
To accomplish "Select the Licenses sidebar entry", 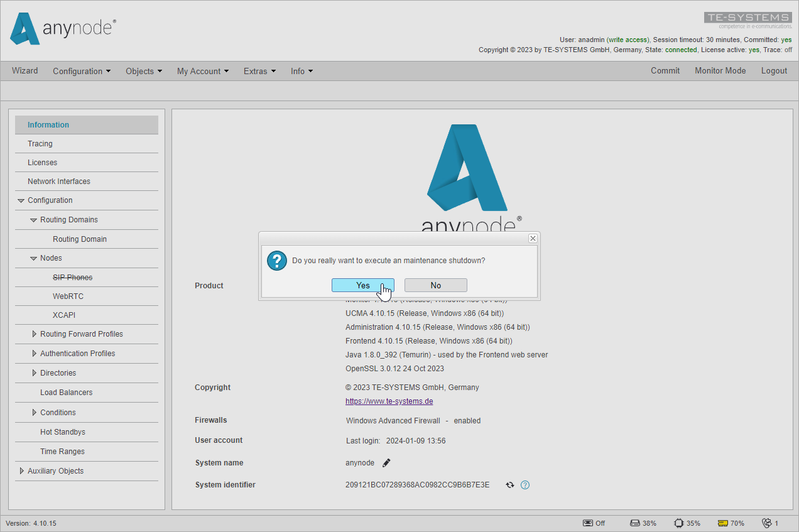I will pyautogui.click(x=42, y=162).
